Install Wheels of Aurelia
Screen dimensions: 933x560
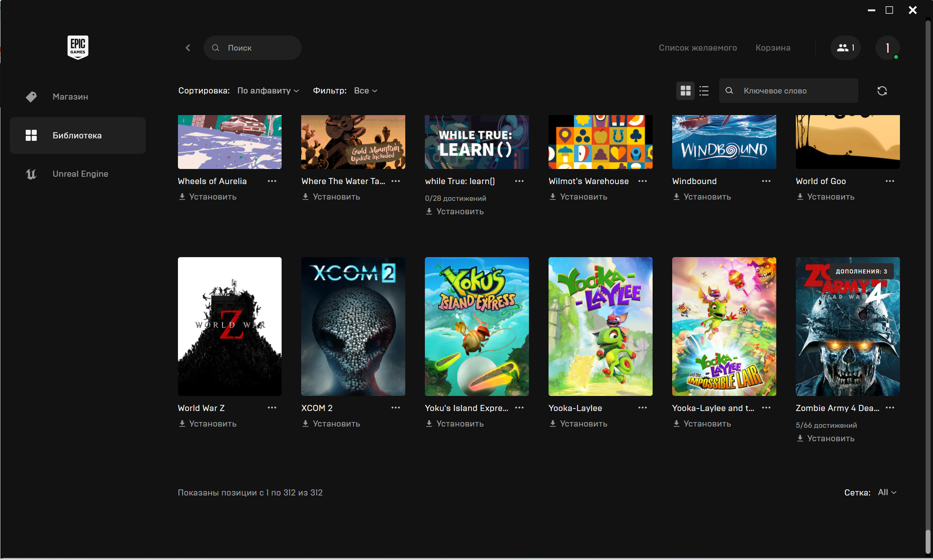point(208,197)
